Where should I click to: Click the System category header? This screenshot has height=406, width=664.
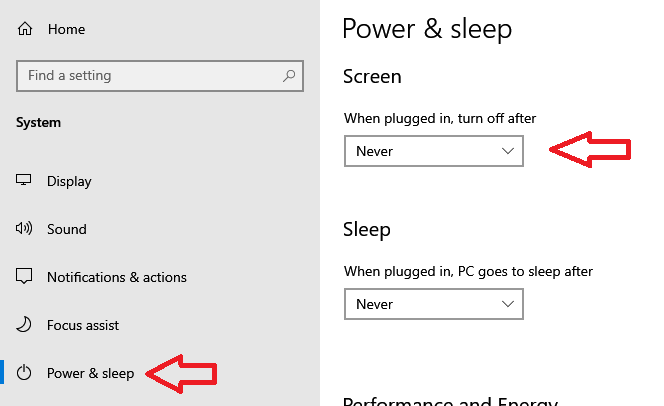[x=39, y=122]
